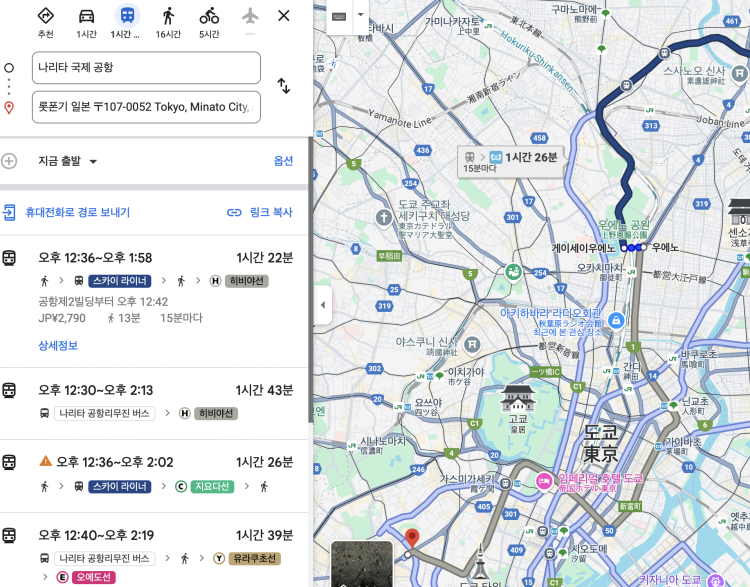Click the red destination pin on map
Screen dimensions: 750x587
(x=412, y=538)
